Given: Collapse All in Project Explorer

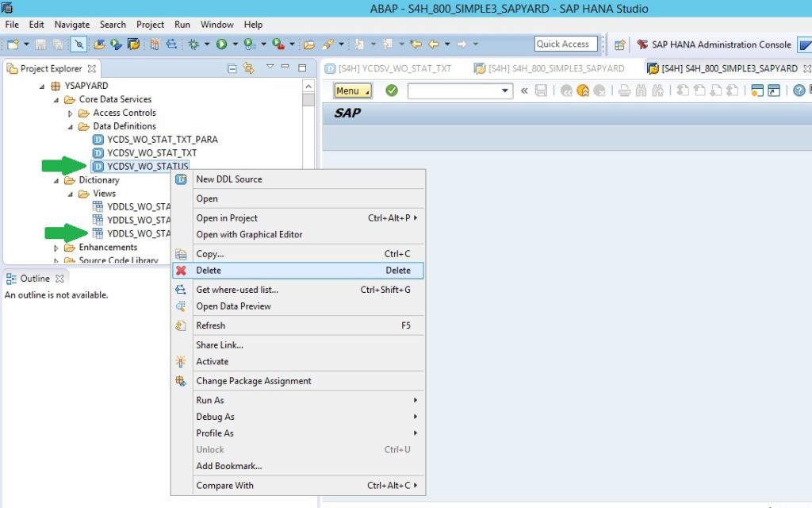Looking at the screenshot, I should pos(232,68).
